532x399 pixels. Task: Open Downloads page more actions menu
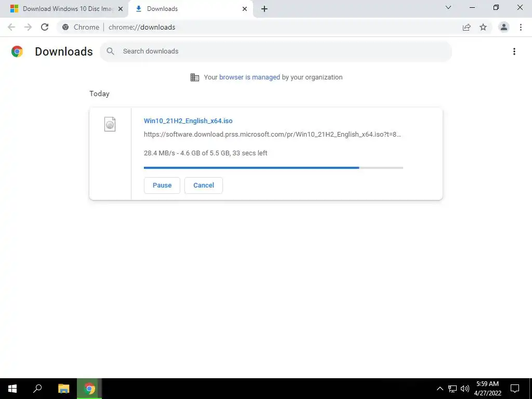(514, 51)
